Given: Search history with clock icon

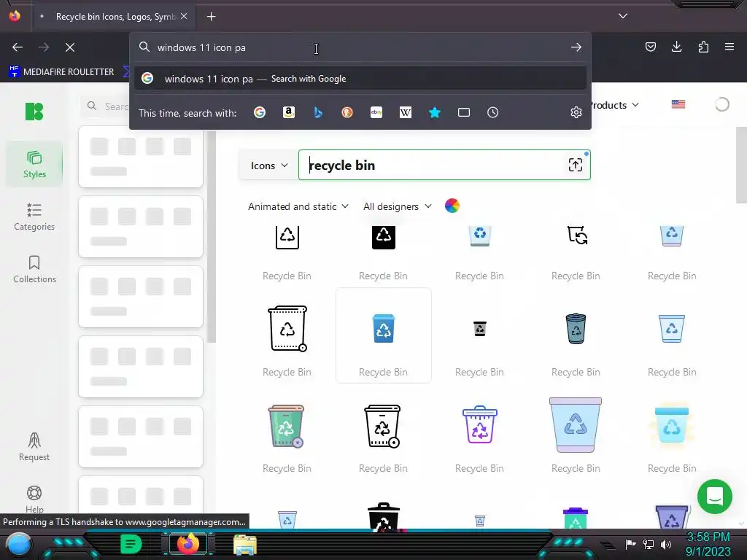Looking at the screenshot, I should click(x=492, y=112).
